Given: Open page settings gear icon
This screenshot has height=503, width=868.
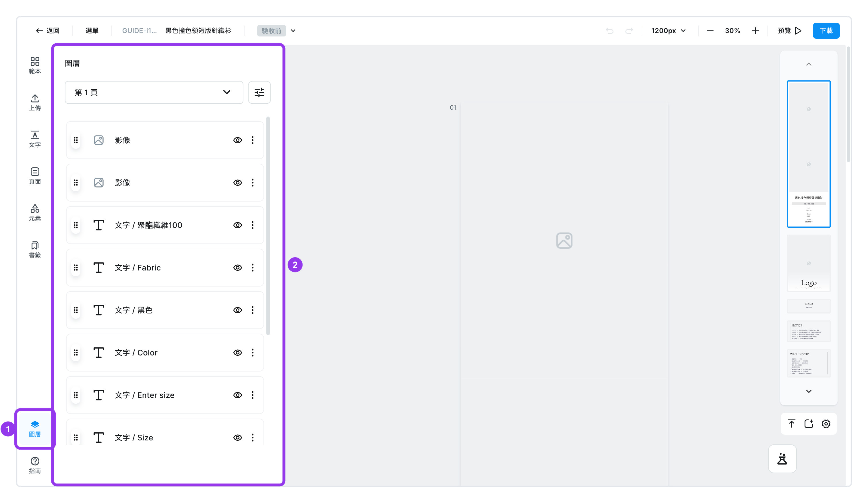Looking at the screenshot, I should coord(826,424).
